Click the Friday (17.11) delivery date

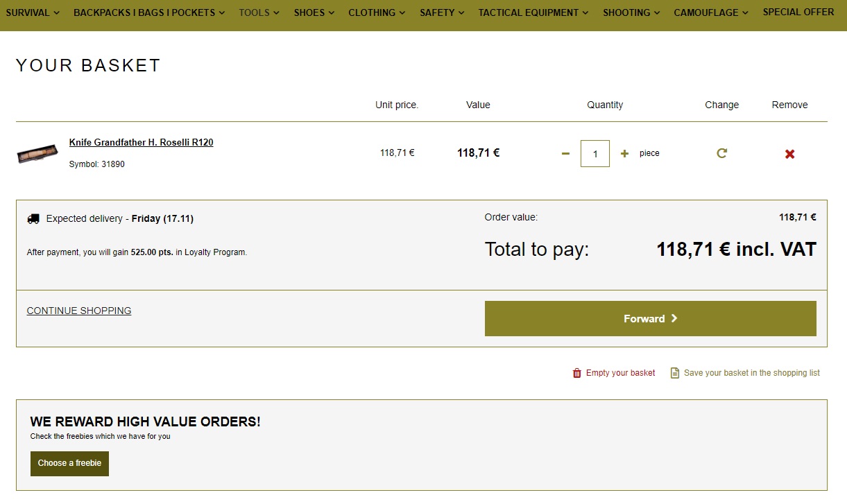tap(162, 218)
